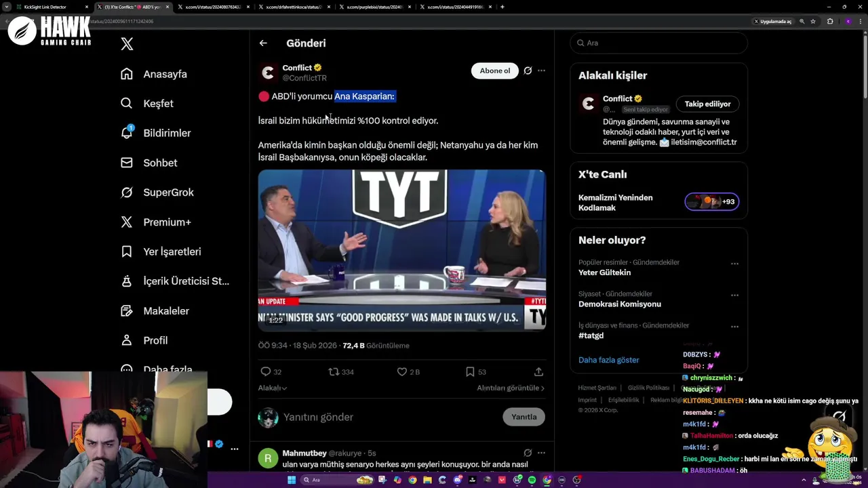Bookmark page with the star icon

(x=812, y=21)
